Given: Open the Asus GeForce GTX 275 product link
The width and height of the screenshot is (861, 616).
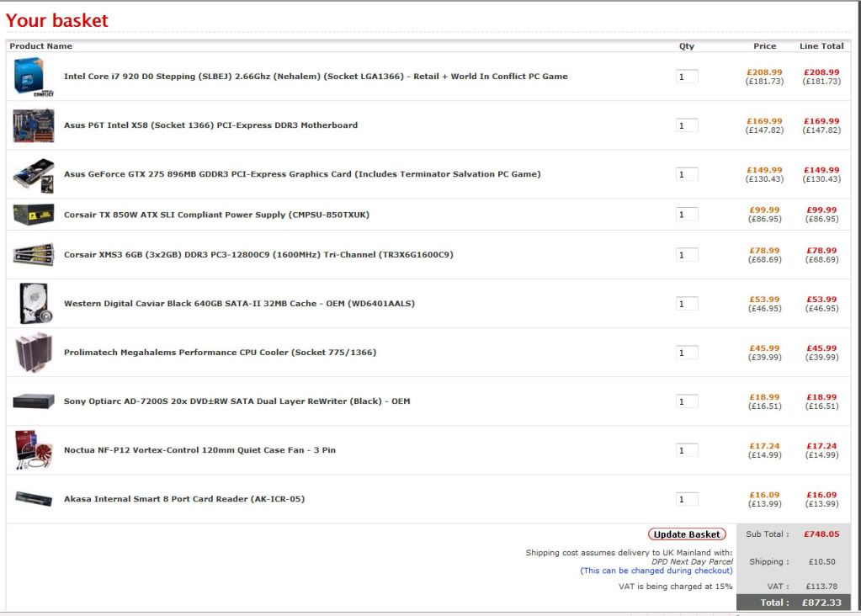Looking at the screenshot, I should click(302, 174).
